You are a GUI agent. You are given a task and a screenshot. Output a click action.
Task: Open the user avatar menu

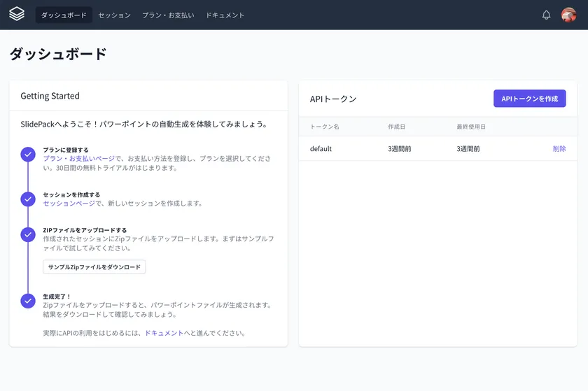pyautogui.click(x=568, y=15)
